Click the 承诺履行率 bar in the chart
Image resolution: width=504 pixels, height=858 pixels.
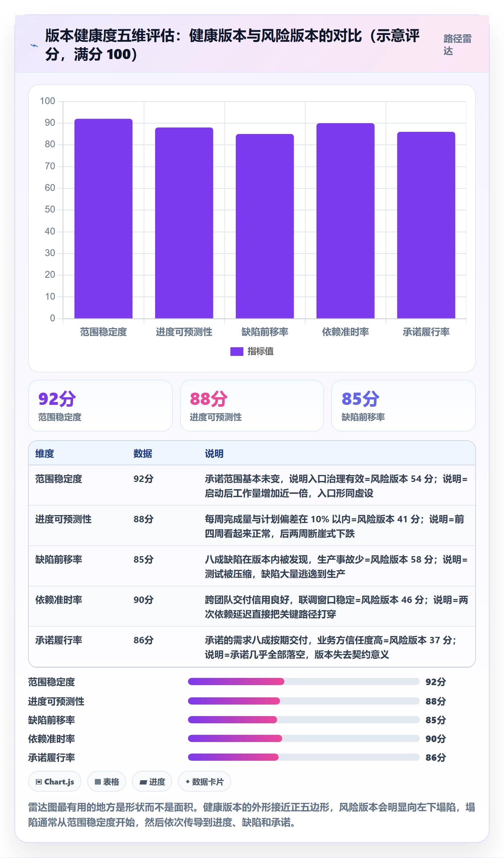(x=426, y=225)
